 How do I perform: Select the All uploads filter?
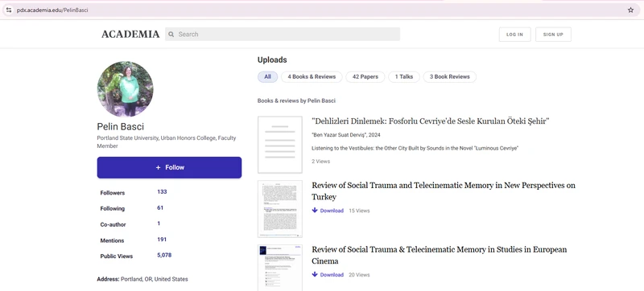[x=268, y=76]
